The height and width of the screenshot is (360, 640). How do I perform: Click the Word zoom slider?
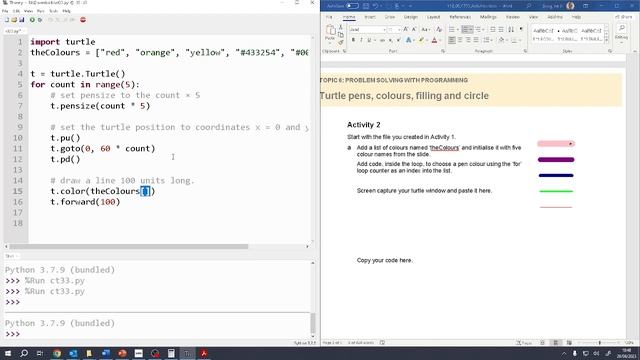[x=600, y=343]
